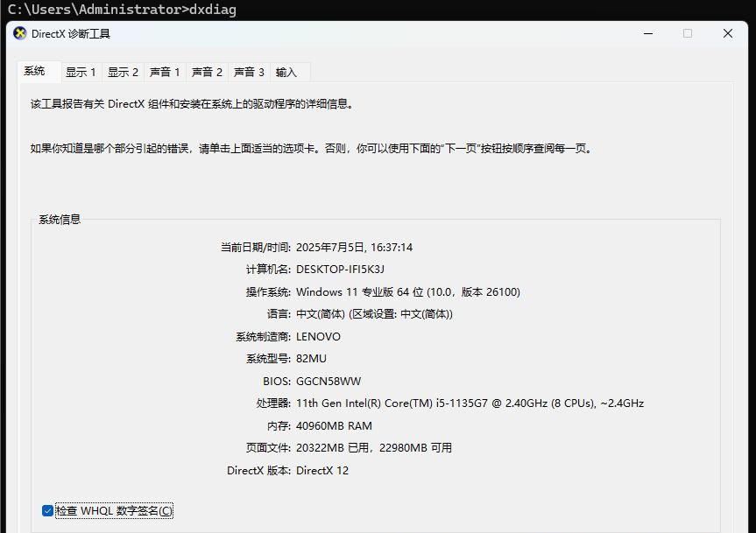Screen dimensions: 756x533
Task: Click processor value i5-1135G7 line
Action: coord(470,403)
